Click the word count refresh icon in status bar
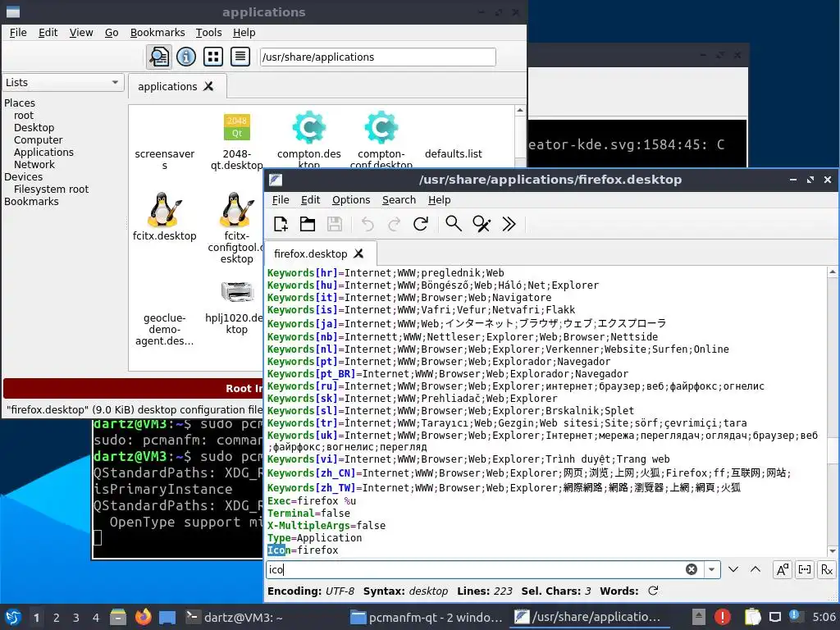840x630 pixels. 653,591
